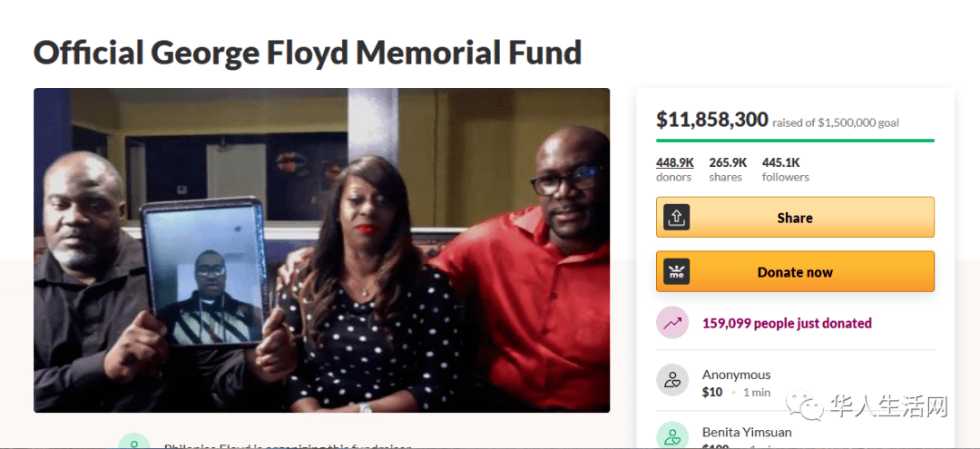Click the tablet shown in the photo

click(206, 271)
